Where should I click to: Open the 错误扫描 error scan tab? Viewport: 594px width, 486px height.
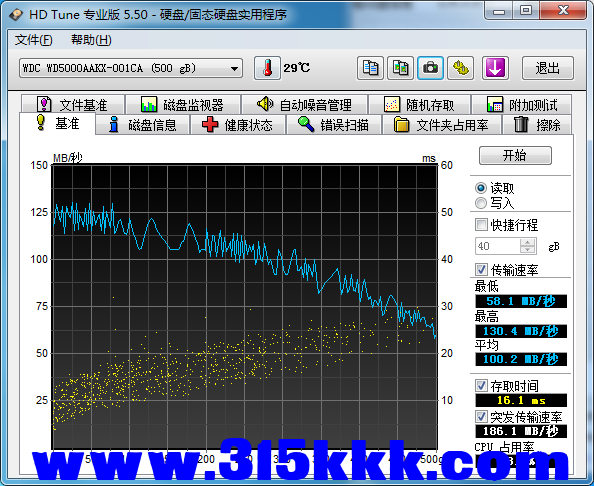coord(334,125)
